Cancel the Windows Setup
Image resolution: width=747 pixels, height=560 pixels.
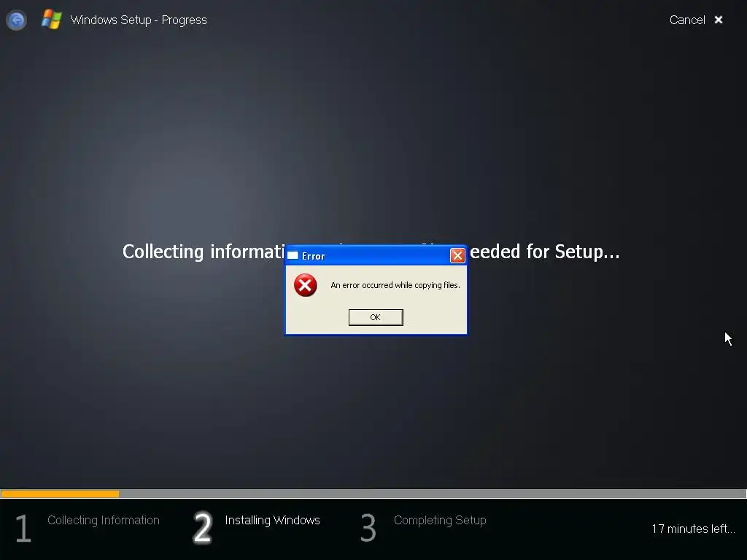[x=687, y=20]
